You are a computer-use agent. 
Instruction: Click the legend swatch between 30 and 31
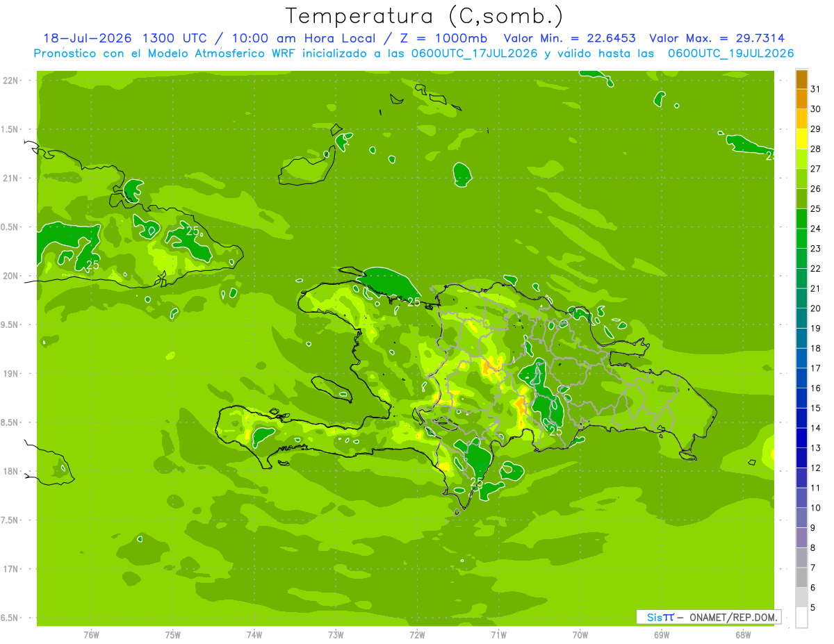pos(801,99)
